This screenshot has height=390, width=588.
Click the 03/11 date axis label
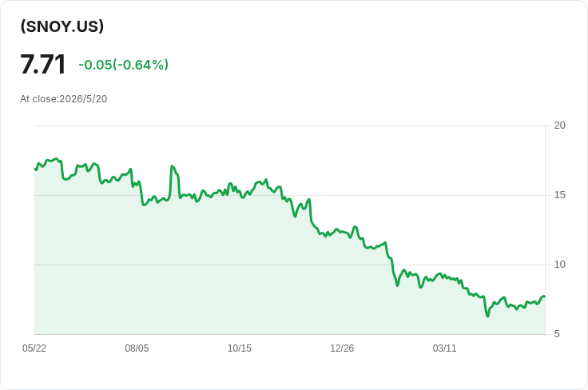(x=445, y=348)
